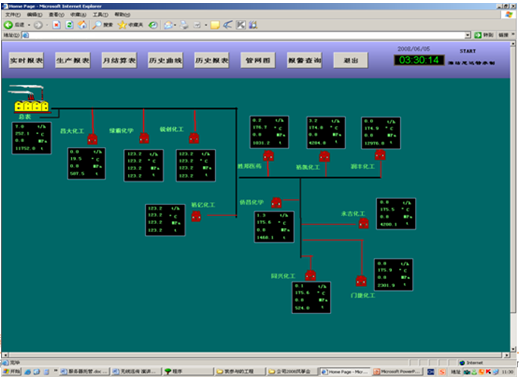Click inside the address bar field

point(246,35)
